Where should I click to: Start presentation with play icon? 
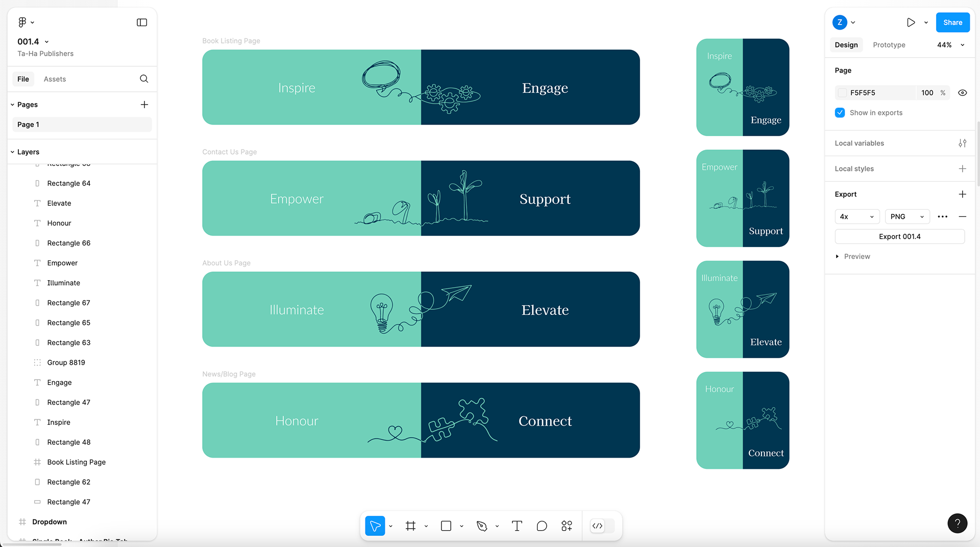coord(911,22)
